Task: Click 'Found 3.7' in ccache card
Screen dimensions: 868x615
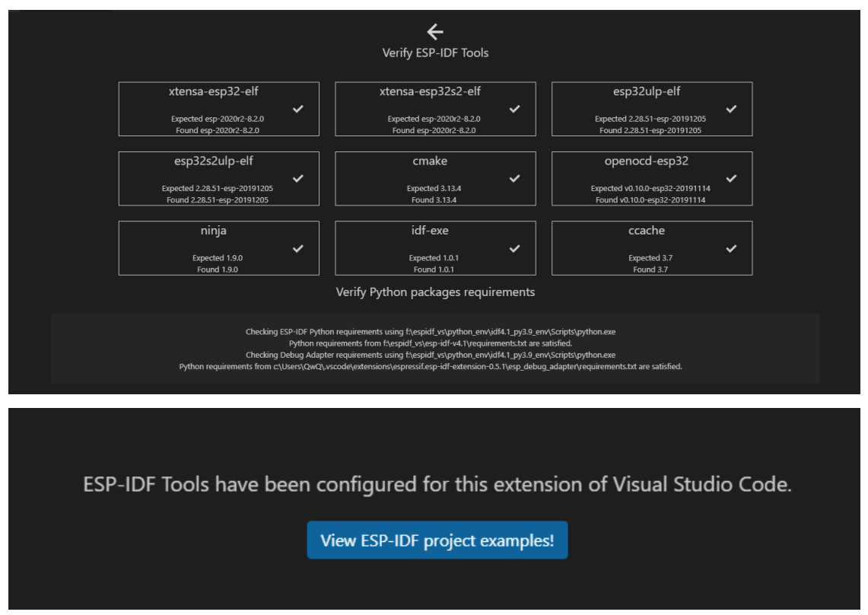Action: pyautogui.click(x=650, y=270)
